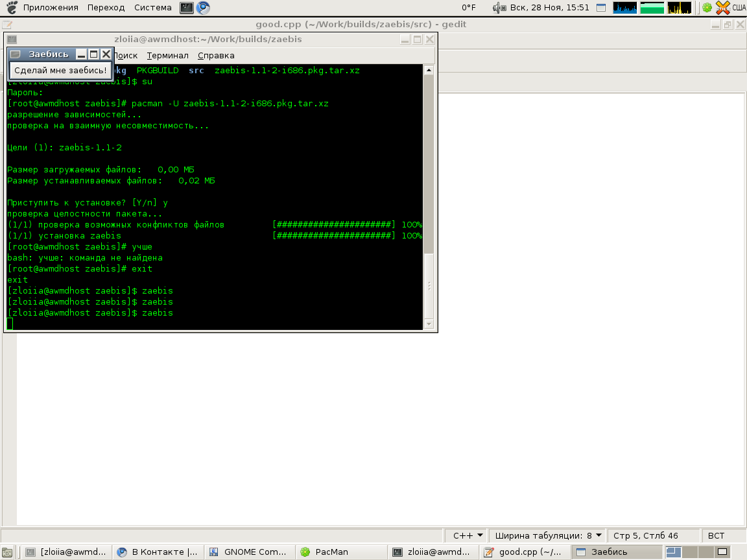Click the terminal scrollbar thumb

[429, 286]
